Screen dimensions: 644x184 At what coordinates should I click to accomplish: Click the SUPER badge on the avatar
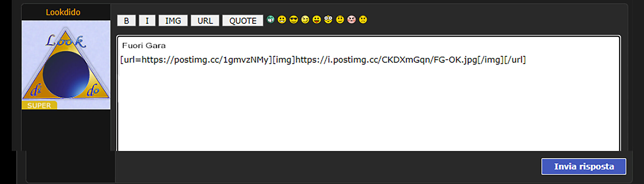[x=39, y=105]
